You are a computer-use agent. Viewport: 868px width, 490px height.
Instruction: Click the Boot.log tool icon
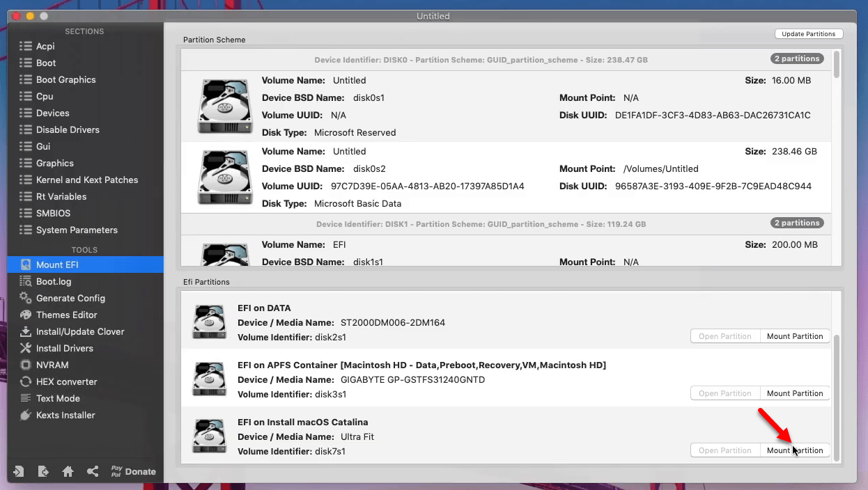26,281
